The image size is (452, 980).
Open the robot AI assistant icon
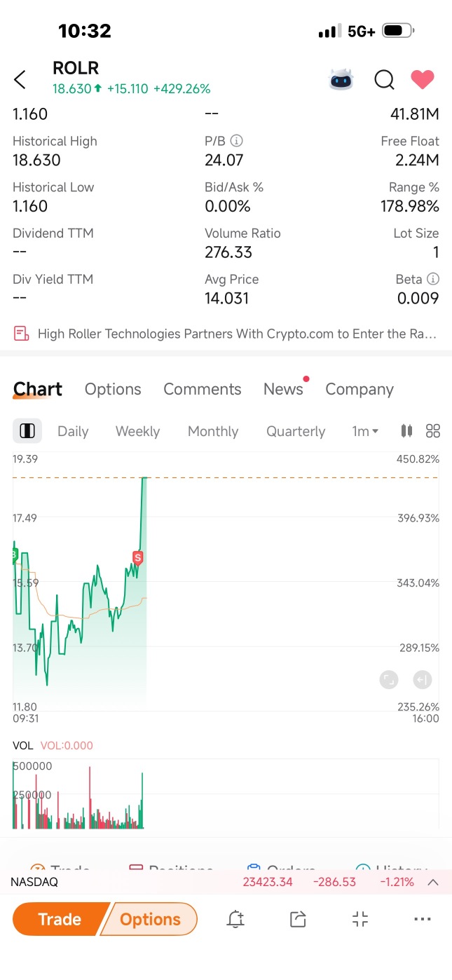click(x=342, y=80)
